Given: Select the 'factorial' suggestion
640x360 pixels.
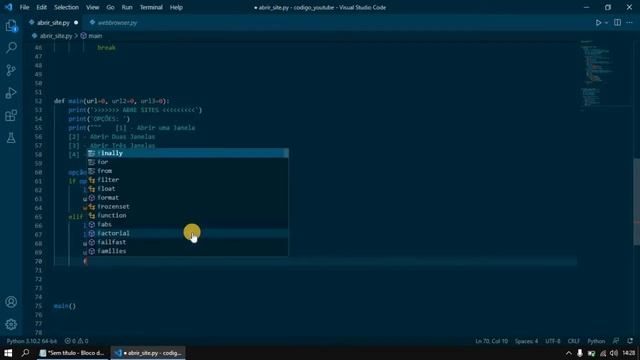Looking at the screenshot, I should 188,233.
